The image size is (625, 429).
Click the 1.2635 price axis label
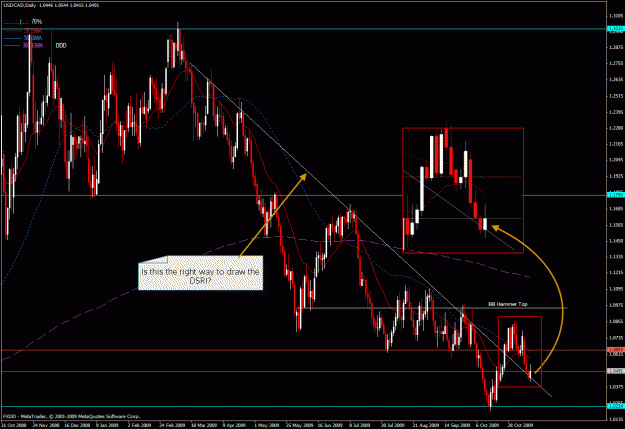(x=615, y=79)
